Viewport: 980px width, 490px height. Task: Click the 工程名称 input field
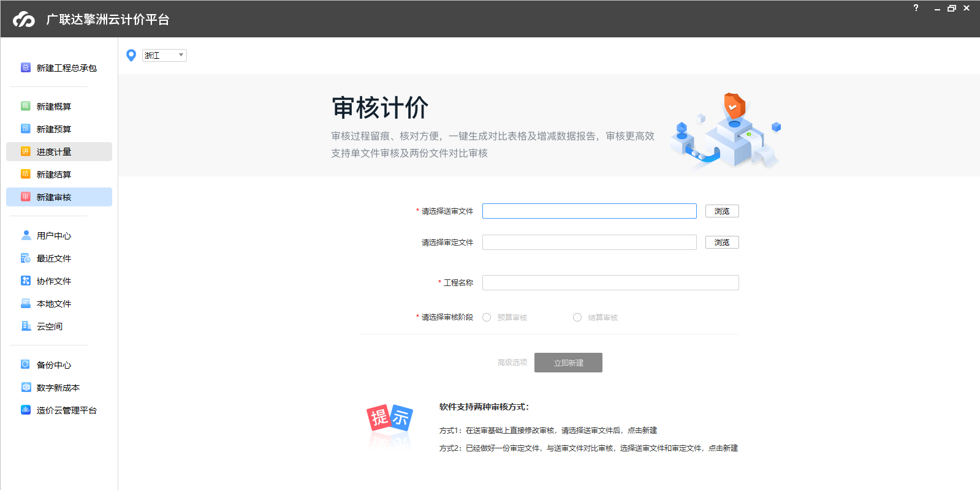(610, 282)
